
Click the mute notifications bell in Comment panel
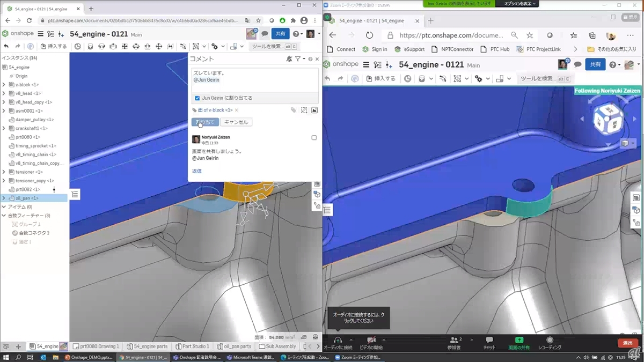tap(289, 59)
